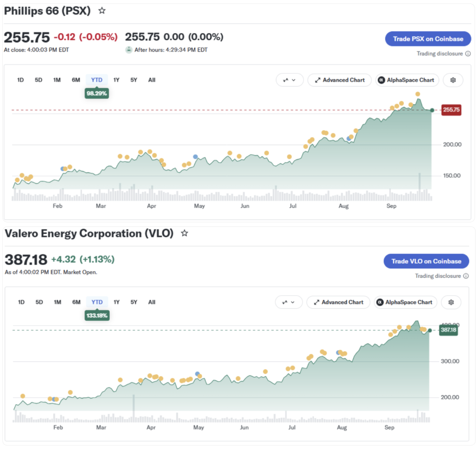Click VLO change +4.32 (+1.13%)
Image resolution: width=476 pixels, height=450 pixels.
(83, 259)
